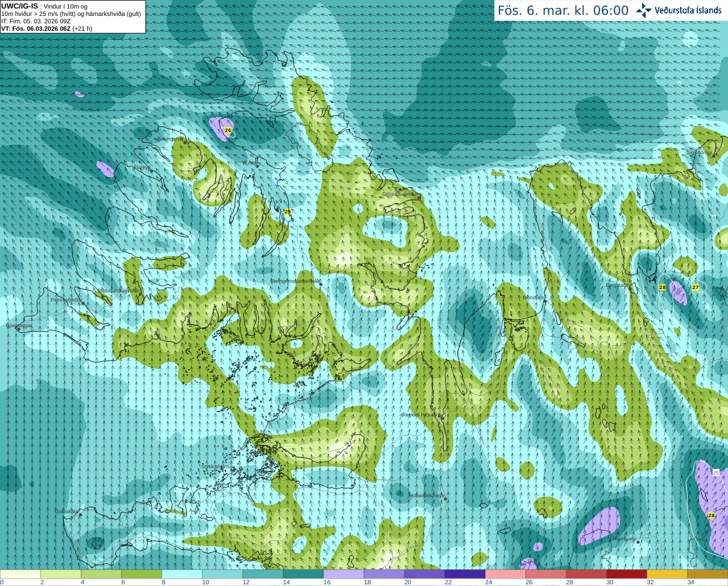Pick the 14–16 m/s dark teal legend swatch
The width and height of the screenshot is (728, 586).
tap(303, 574)
